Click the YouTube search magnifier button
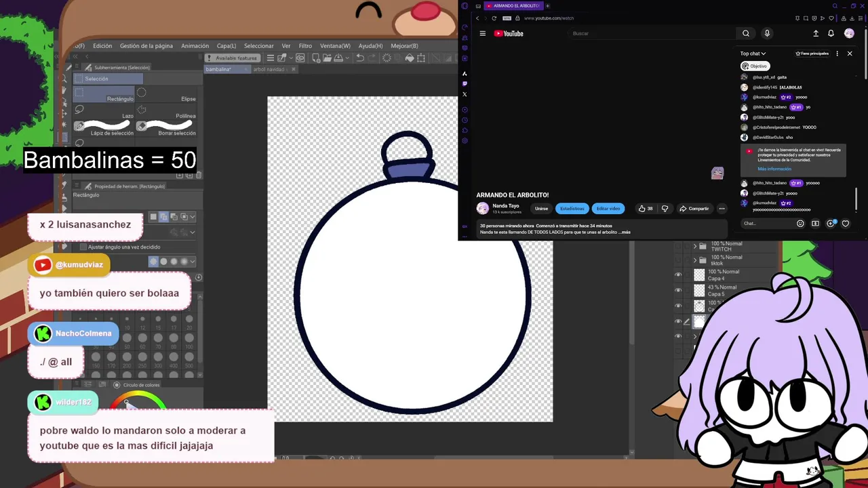 (746, 33)
